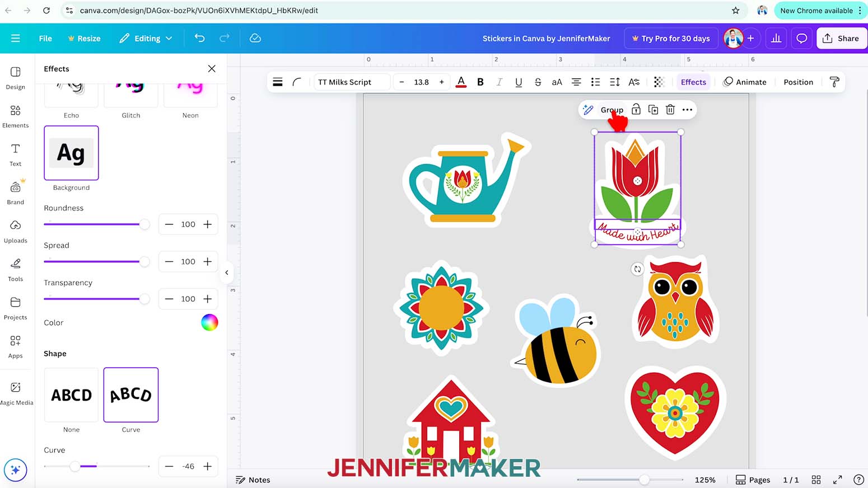Screen dimensions: 868x488
Task: Open help question mark
Action: pyautogui.click(x=858, y=480)
